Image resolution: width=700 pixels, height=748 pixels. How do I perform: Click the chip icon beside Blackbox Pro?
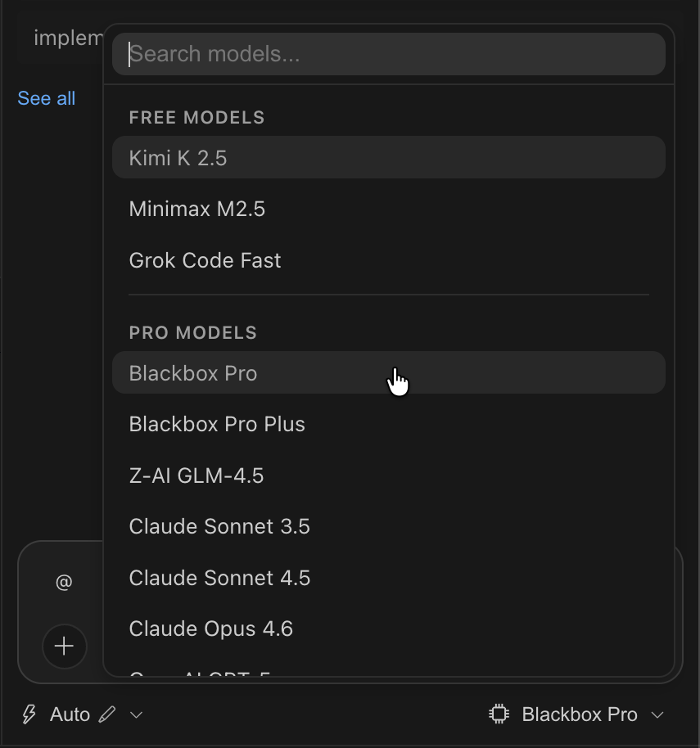coord(498,714)
